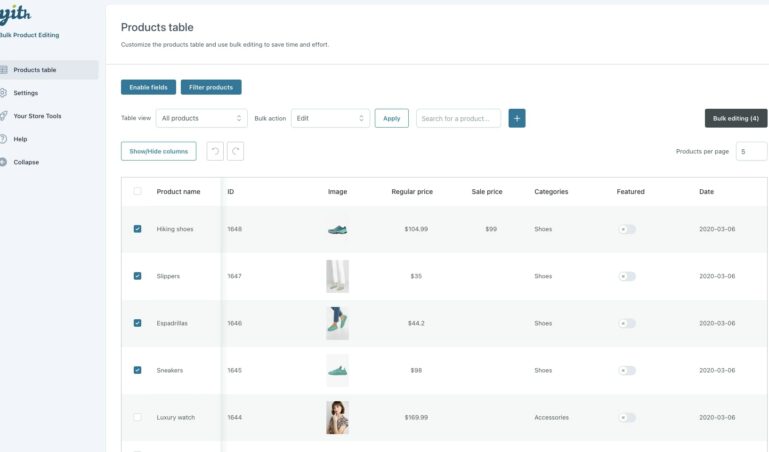Click the Slippers product name
The image size is (769, 452).
[168, 276]
